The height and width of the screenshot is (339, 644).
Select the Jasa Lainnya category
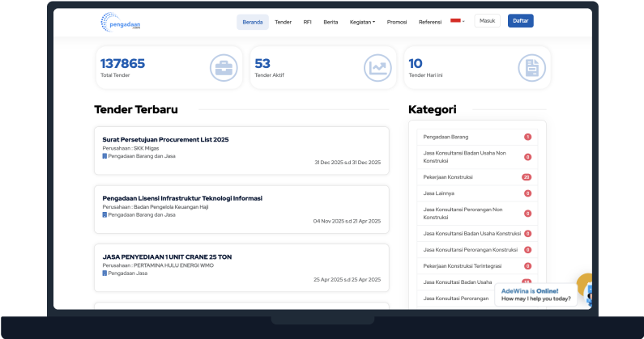pos(477,193)
